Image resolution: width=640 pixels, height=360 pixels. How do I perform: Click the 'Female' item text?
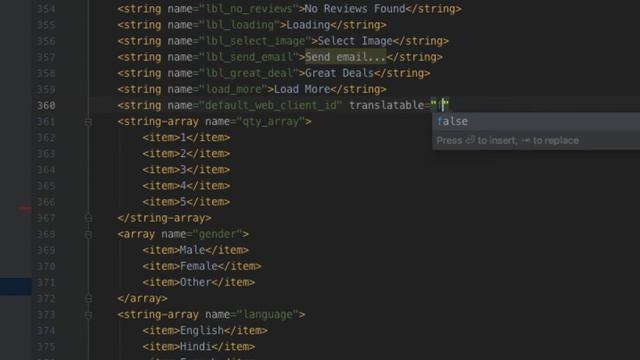click(x=199, y=266)
